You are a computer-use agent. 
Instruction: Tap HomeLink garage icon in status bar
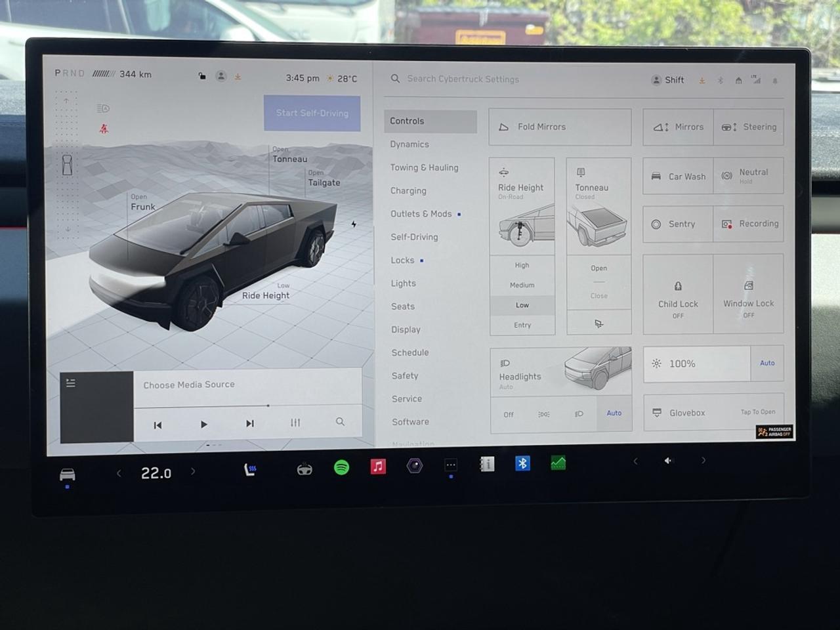point(738,81)
